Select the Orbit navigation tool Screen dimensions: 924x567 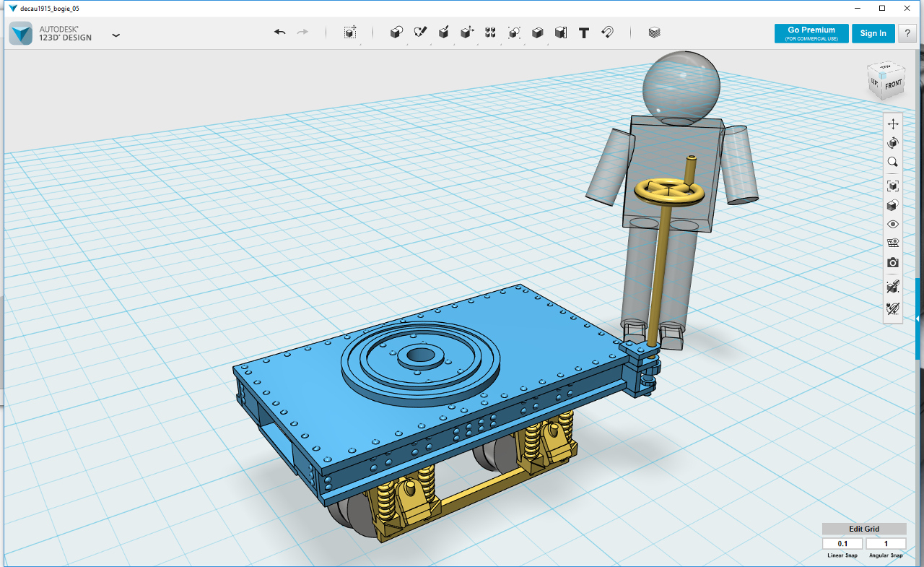[893, 143]
